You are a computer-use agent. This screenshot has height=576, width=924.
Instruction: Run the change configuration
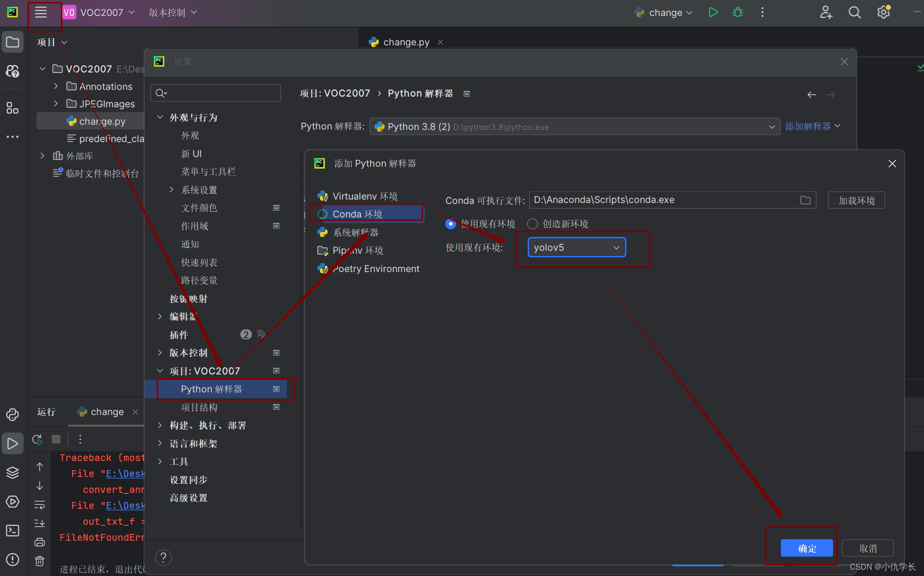pyautogui.click(x=713, y=13)
